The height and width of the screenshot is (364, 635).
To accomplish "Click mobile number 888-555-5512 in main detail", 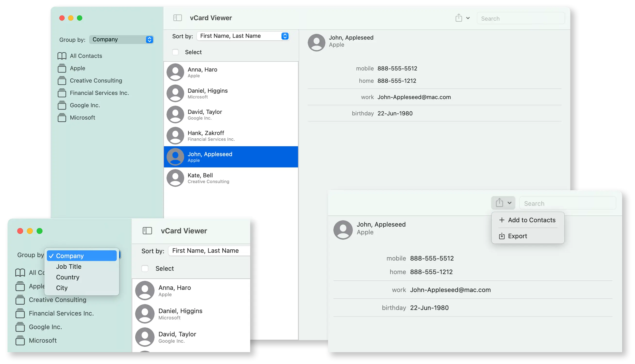I will coord(397,69).
